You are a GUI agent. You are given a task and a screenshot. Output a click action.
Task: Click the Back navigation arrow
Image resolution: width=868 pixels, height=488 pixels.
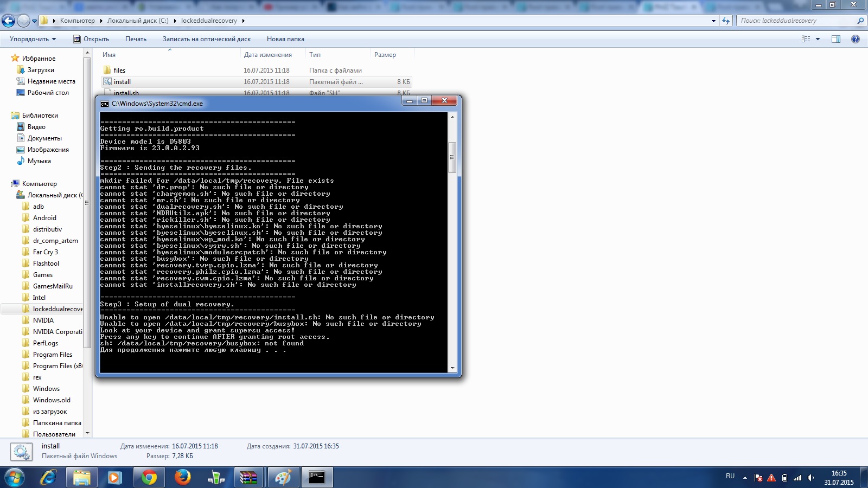9,21
